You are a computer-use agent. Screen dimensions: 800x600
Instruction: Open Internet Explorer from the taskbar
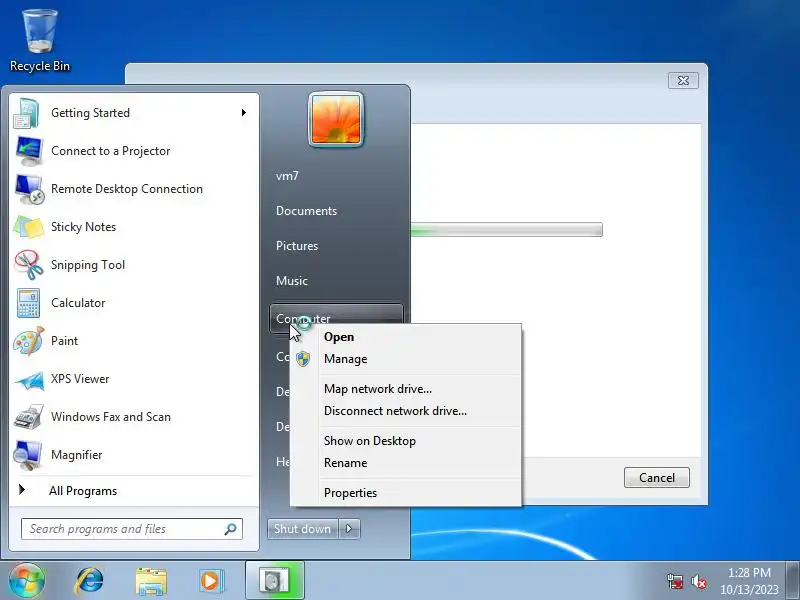point(89,581)
